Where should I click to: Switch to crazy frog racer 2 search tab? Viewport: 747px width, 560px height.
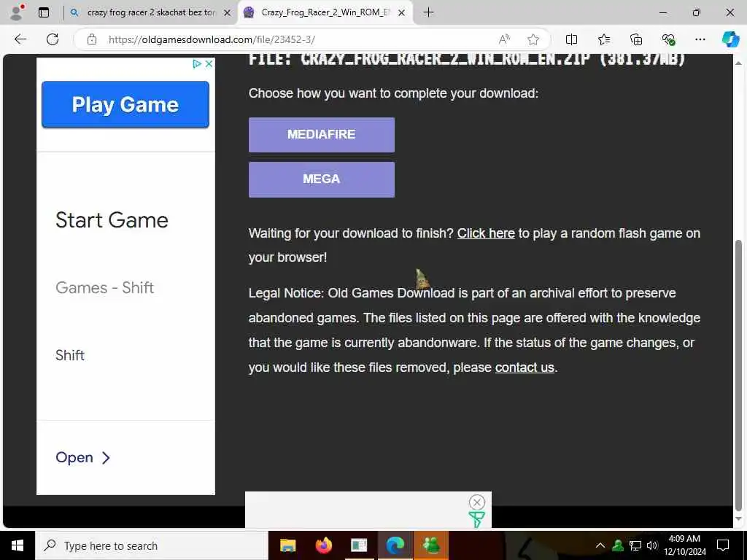151,13
